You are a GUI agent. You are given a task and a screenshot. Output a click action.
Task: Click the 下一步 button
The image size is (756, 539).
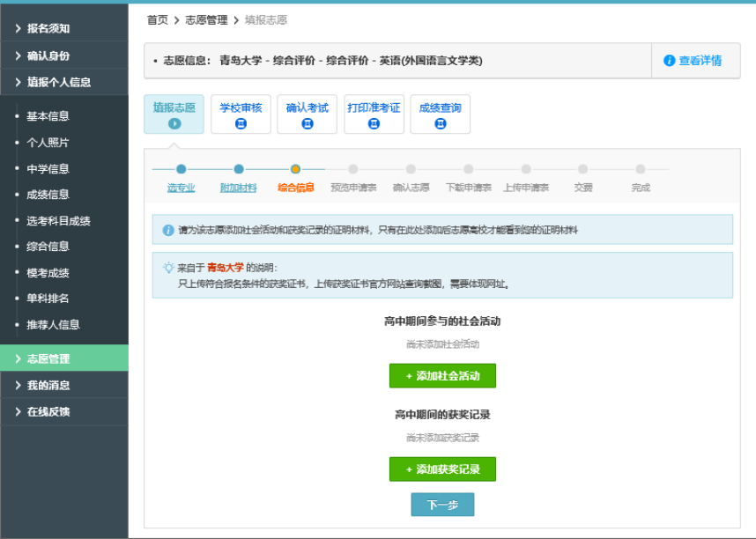pos(442,505)
